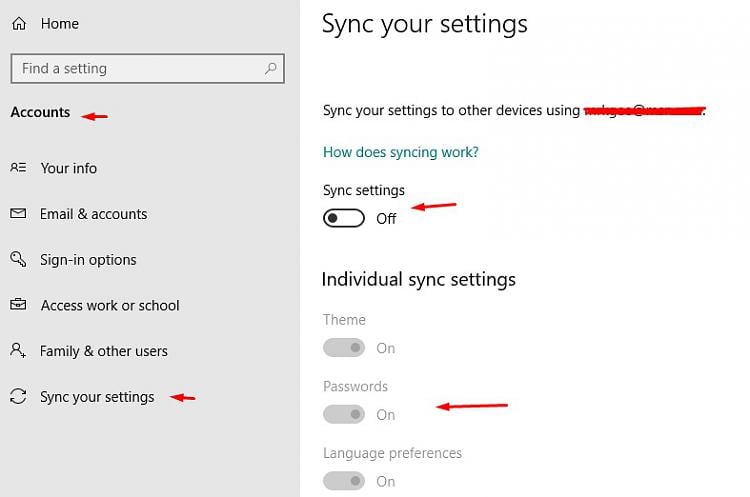Click the Sign-in options key icon
The width and height of the screenshot is (750, 497).
coord(18,260)
